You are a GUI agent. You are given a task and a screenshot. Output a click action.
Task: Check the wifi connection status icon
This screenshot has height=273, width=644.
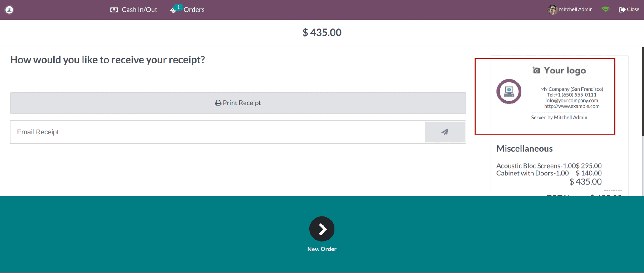(x=606, y=9)
